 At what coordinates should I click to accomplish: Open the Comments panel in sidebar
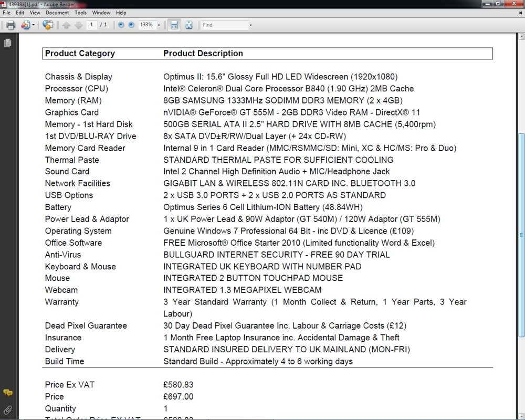pos(8,393)
